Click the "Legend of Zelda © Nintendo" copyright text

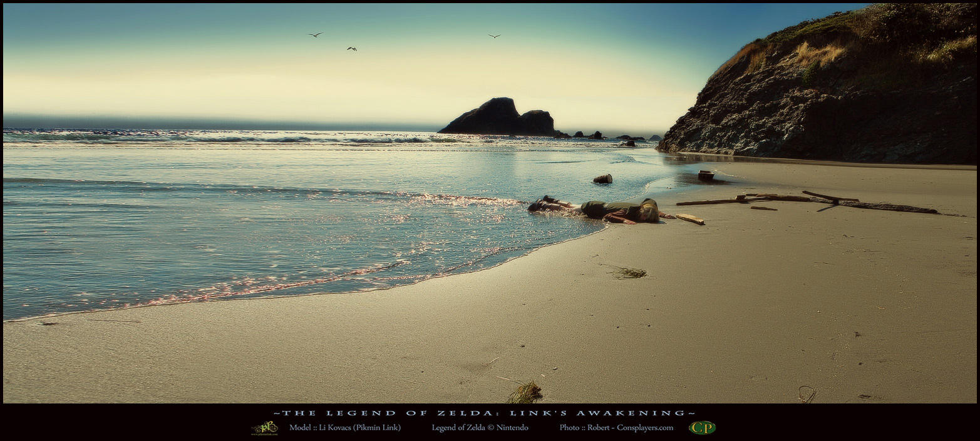pos(480,428)
